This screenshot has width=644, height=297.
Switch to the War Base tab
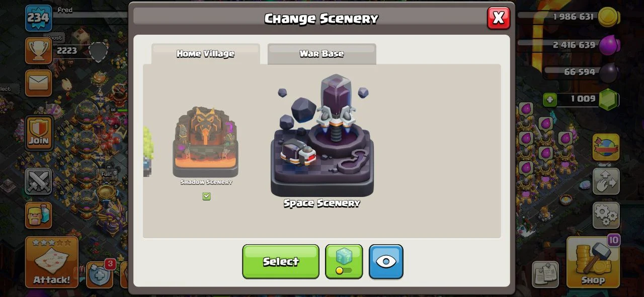pos(321,54)
